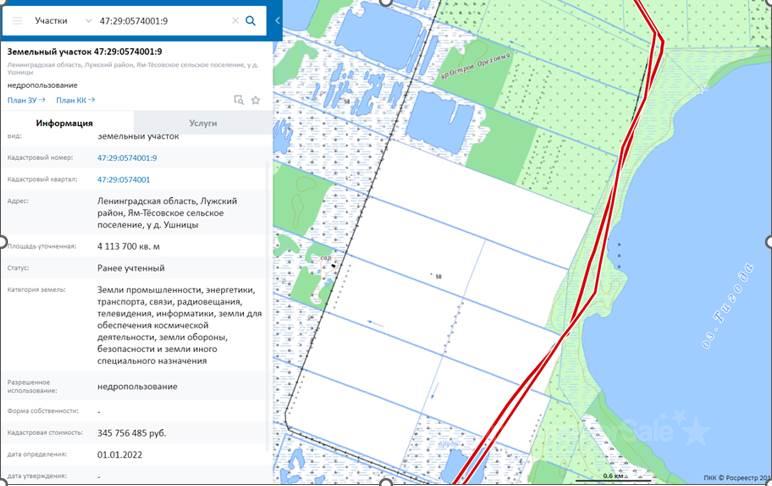Select the highlighted white parcel on the map
This screenshot has height=486, width=772.
coord(440,300)
